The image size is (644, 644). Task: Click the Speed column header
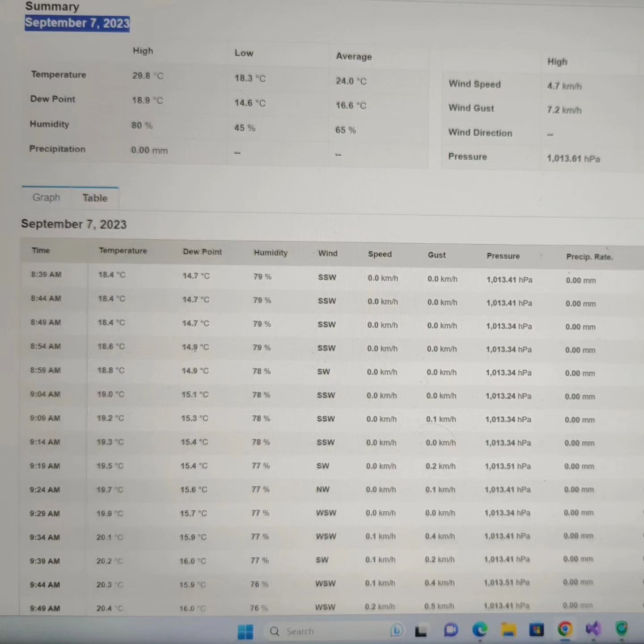click(x=380, y=254)
